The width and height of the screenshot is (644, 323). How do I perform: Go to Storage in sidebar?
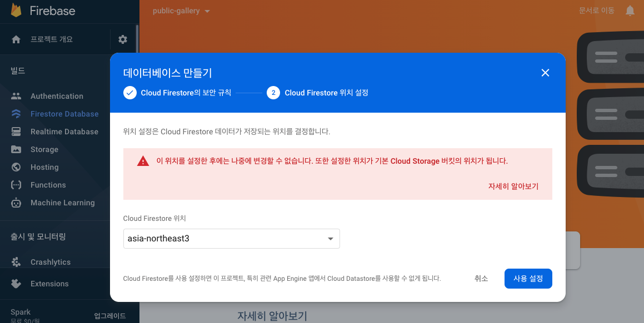[x=44, y=149]
